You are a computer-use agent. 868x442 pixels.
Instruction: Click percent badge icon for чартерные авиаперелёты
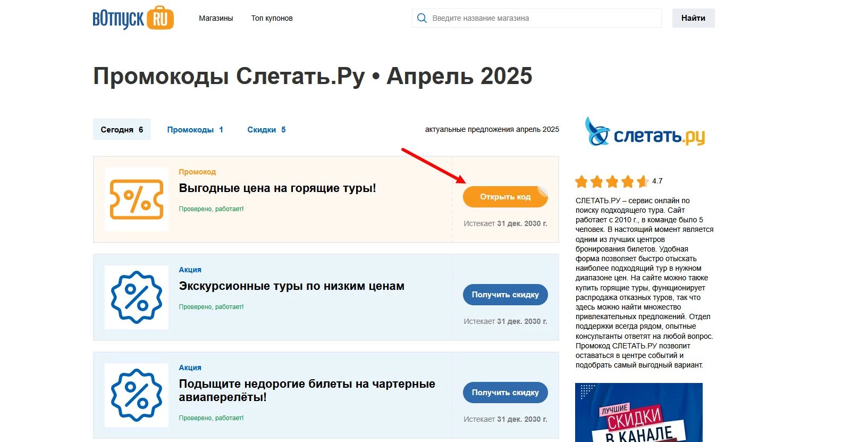tap(137, 395)
